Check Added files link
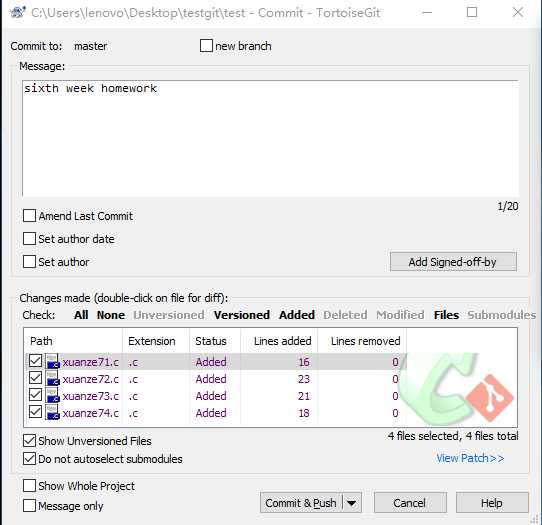Image resolution: width=542 pixels, height=525 pixels. coord(297,315)
